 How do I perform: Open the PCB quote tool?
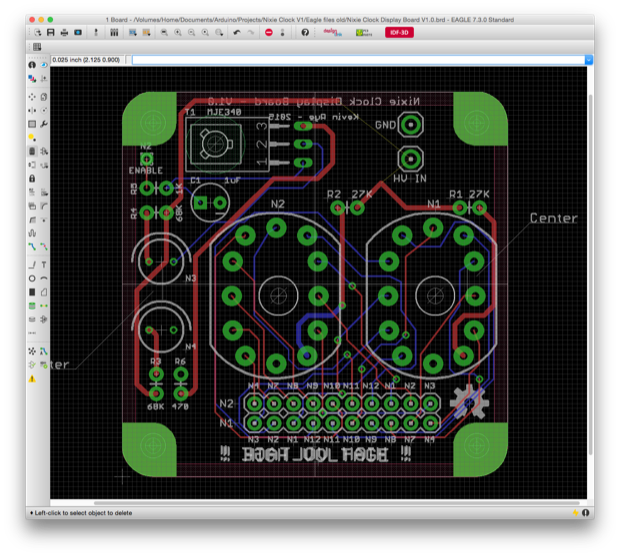pyautogui.click(x=364, y=32)
